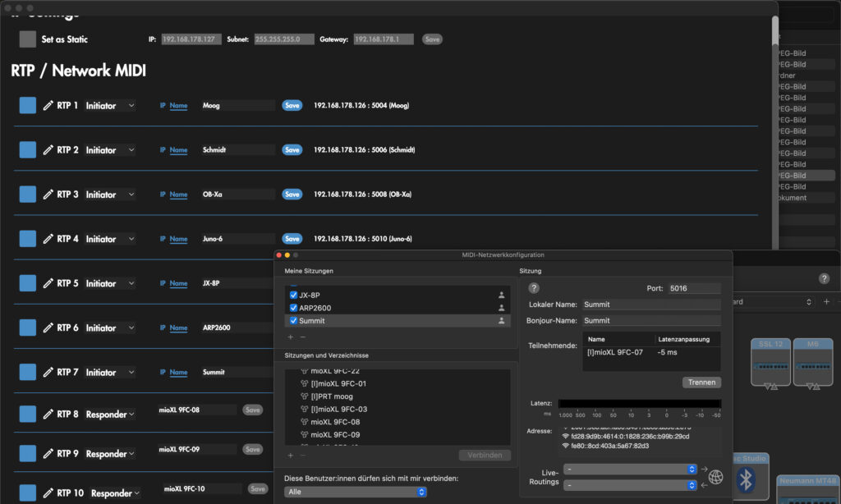This screenshot has height=504, width=841.
Task: Select the Name link for RTP 7
Action: 178,373
